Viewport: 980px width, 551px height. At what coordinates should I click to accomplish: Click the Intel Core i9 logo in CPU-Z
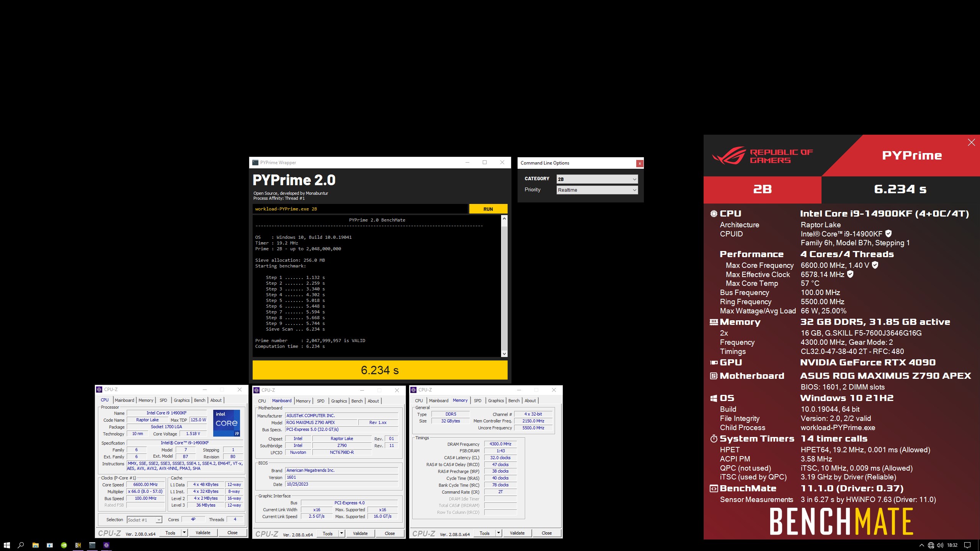pyautogui.click(x=226, y=423)
